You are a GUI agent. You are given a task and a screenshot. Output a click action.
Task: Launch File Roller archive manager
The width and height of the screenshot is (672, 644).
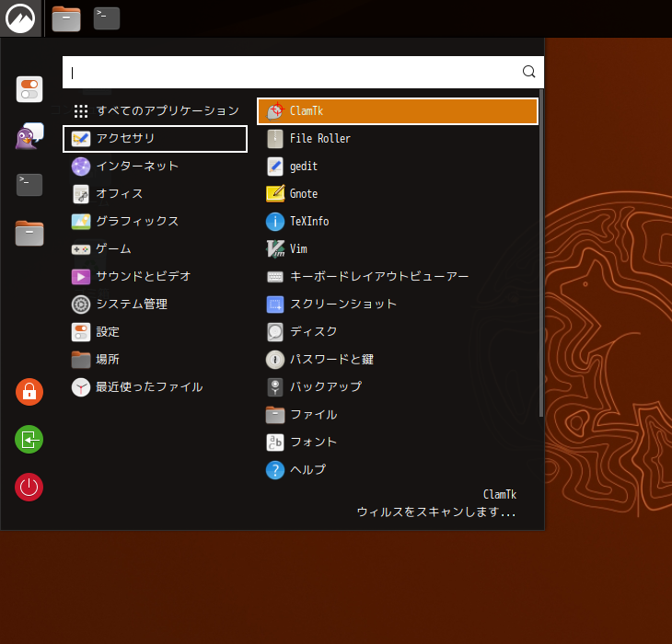[x=398, y=139]
